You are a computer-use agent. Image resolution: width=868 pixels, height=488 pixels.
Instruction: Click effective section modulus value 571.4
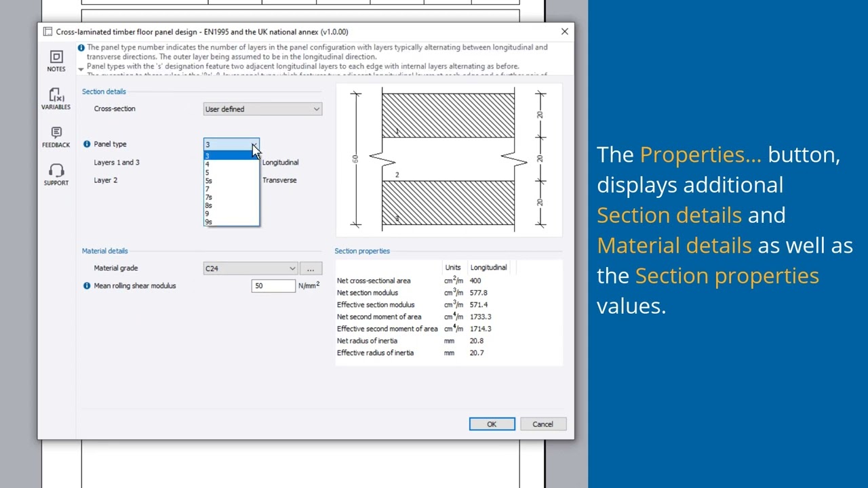[x=478, y=304]
